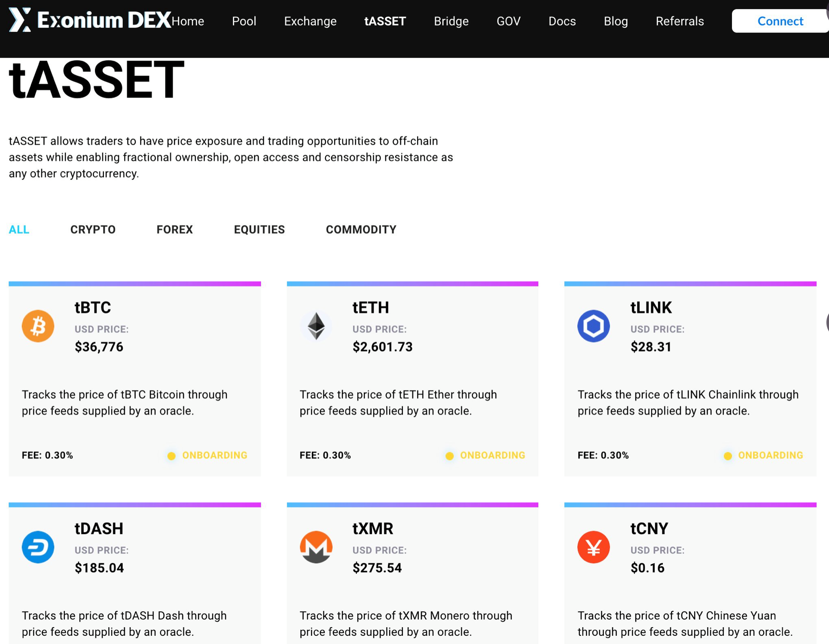
Task: Click the tXMR Monero icon
Action: [x=316, y=547]
